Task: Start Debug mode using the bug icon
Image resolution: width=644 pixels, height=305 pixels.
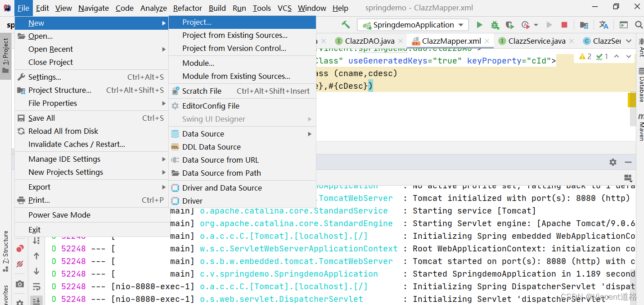Action: [x=494, y=25]
